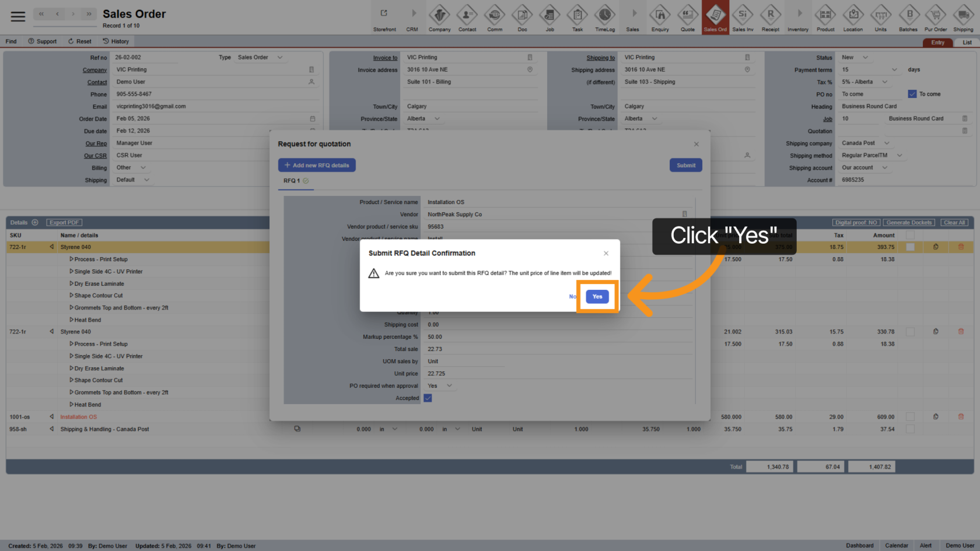Close the Submit RFQ Detail Confirmation dialog
Viewport: 980px width, 551px height.
(x=606, y=253)
